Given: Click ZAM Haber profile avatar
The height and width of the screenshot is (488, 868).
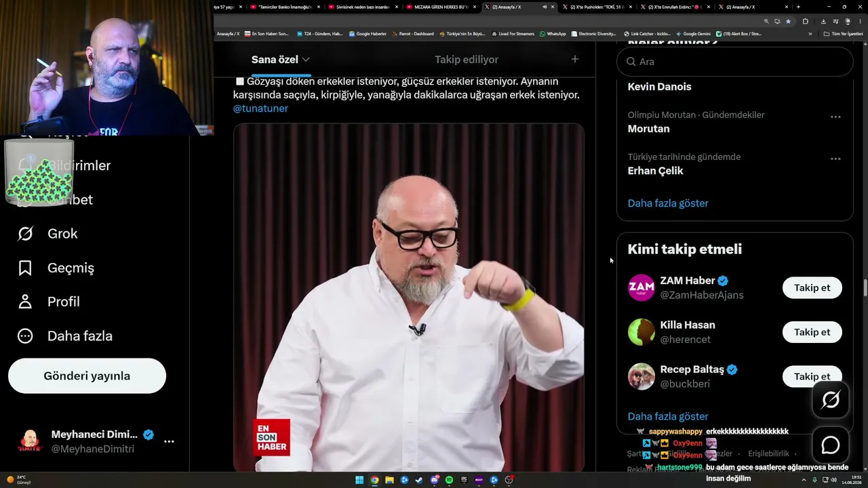Looking at the screenshot, I should 641,287.
